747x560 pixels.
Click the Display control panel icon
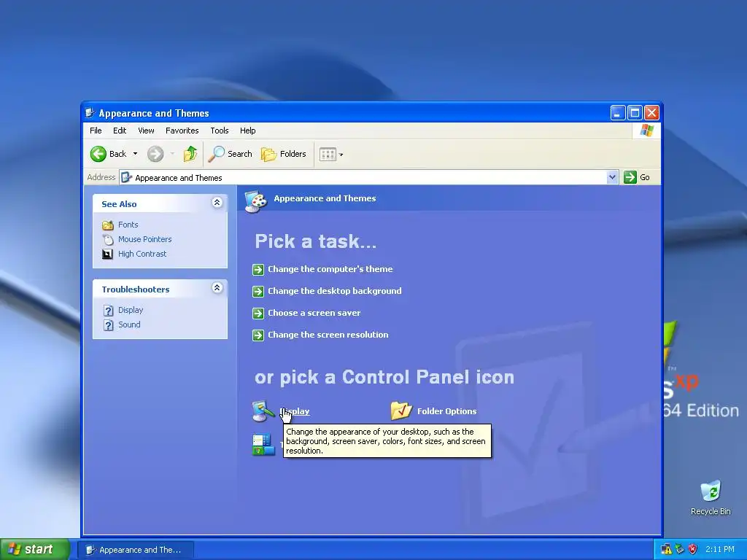[x=263, y=411]
